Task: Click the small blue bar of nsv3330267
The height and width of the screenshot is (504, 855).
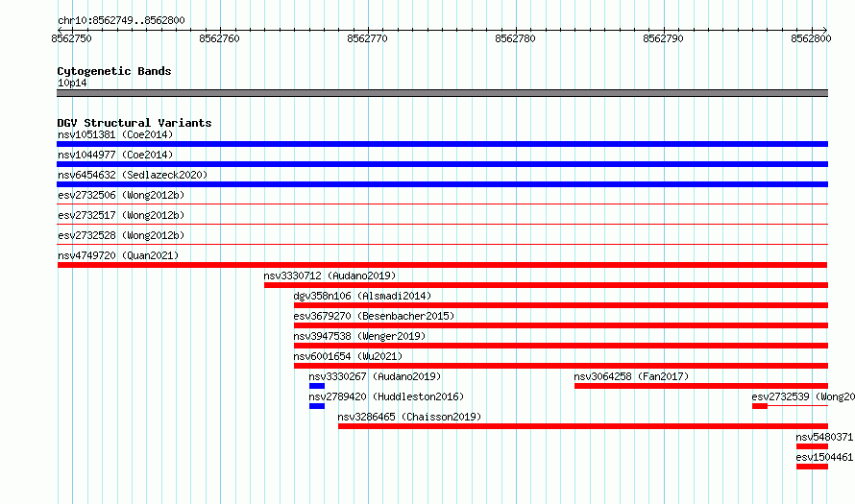Action: (317, 386)
